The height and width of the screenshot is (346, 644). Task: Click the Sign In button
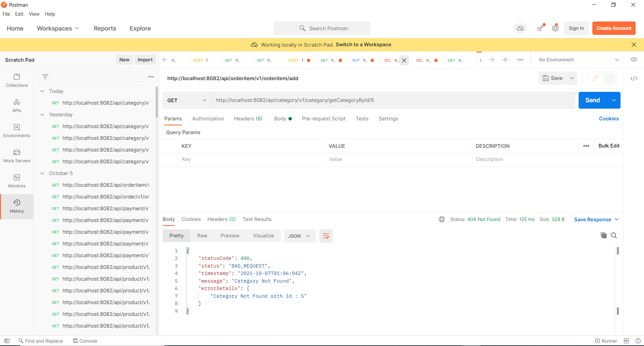576,28
